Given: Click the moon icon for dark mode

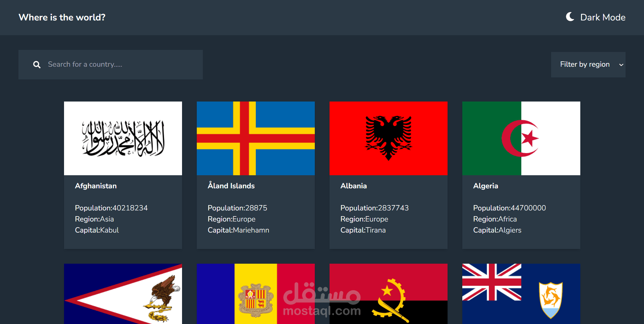Looking at the screenshot, I should tap(570, 17).
